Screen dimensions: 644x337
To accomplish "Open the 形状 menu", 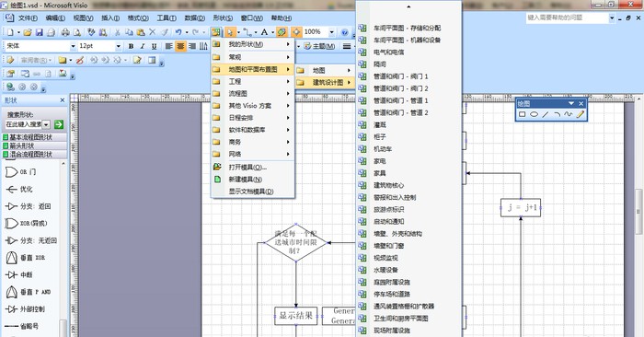I will pos(223,18).
